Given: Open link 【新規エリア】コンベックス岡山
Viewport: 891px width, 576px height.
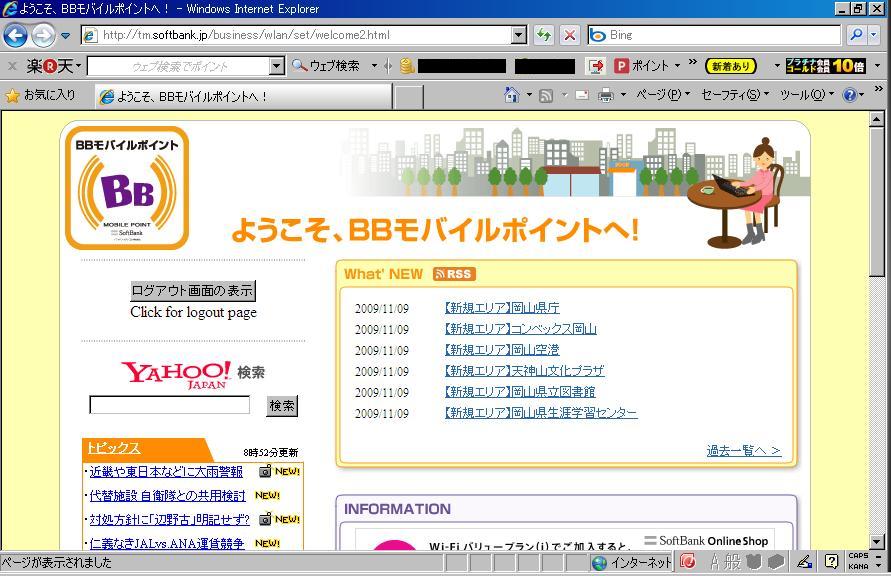Looking at the screenshot, I should click(x=521, y=329).
